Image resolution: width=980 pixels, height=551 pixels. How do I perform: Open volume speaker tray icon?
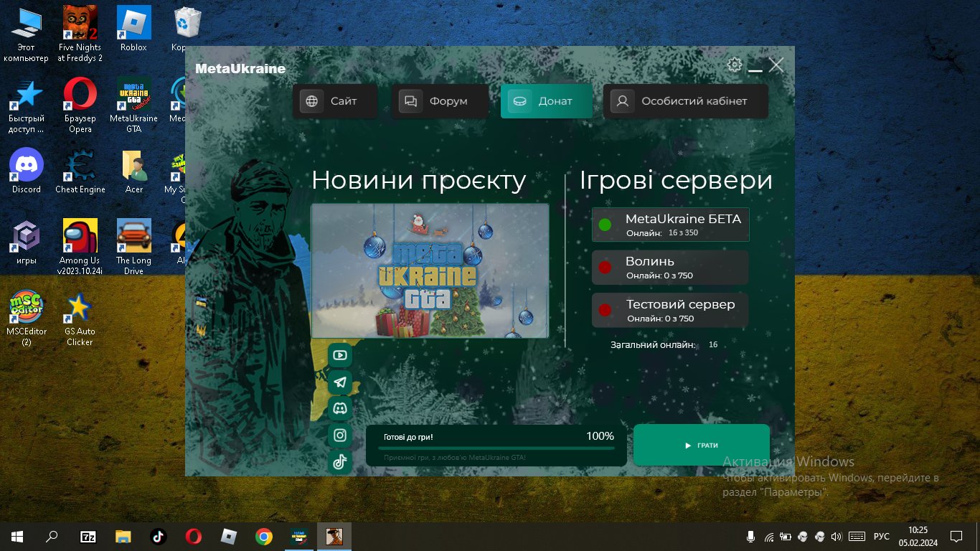point(837,536)
